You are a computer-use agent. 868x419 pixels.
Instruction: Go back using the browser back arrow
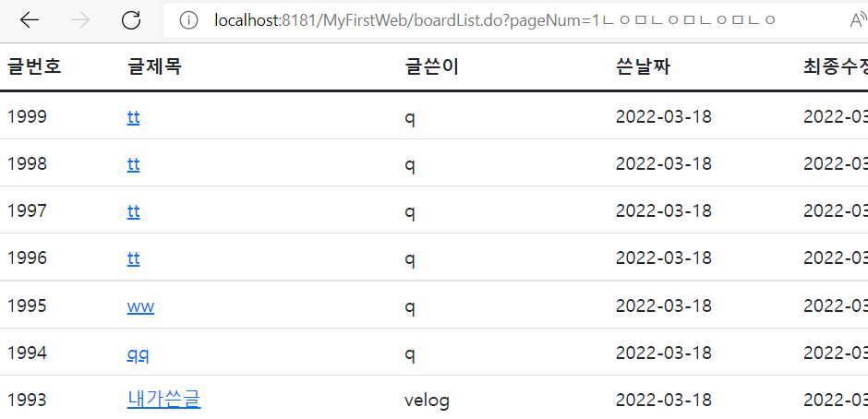(30, 20)
